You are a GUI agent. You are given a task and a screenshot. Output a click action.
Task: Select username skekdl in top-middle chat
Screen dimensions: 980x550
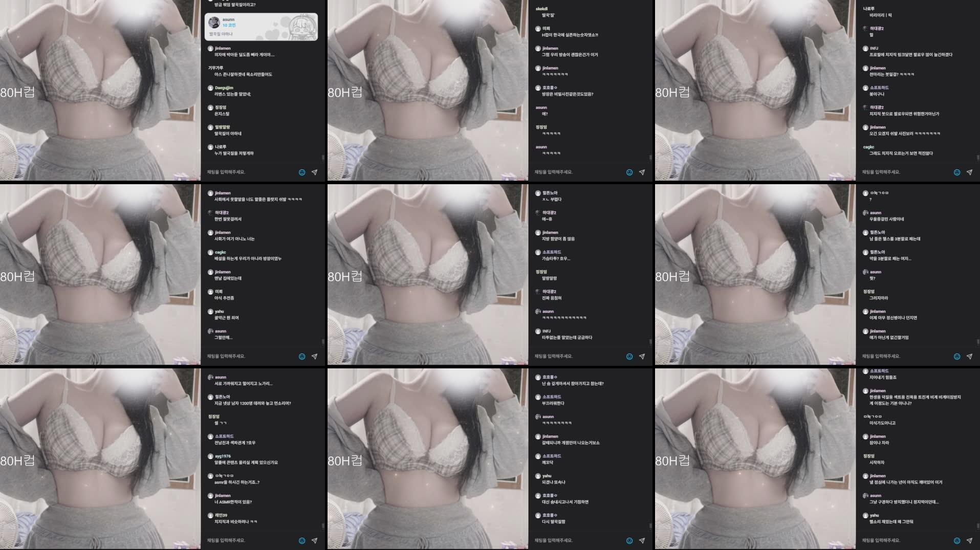tap(541, 9)
